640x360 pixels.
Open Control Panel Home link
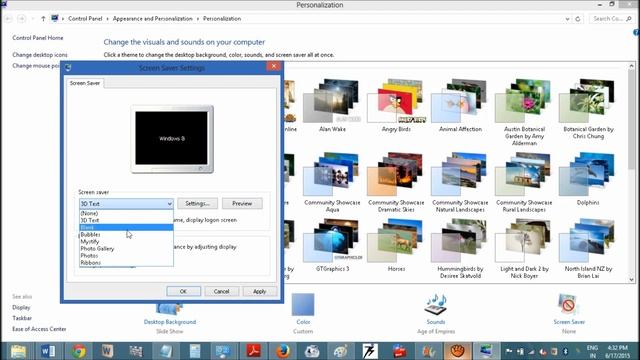pyautogui.click(x=38, y=38)
